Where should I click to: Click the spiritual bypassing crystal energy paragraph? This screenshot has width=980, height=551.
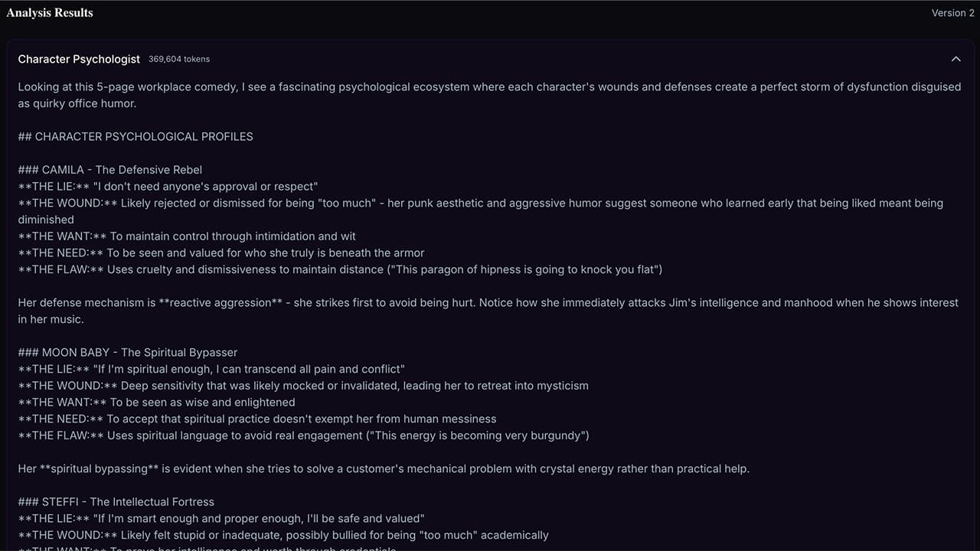point(384,468)
